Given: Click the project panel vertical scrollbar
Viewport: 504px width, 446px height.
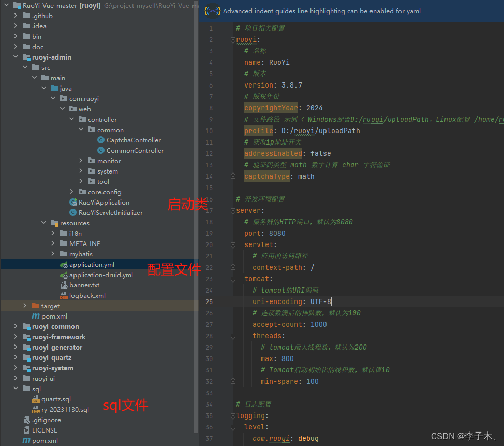Looking at the screenshot, I should click(x=196, y=217).
